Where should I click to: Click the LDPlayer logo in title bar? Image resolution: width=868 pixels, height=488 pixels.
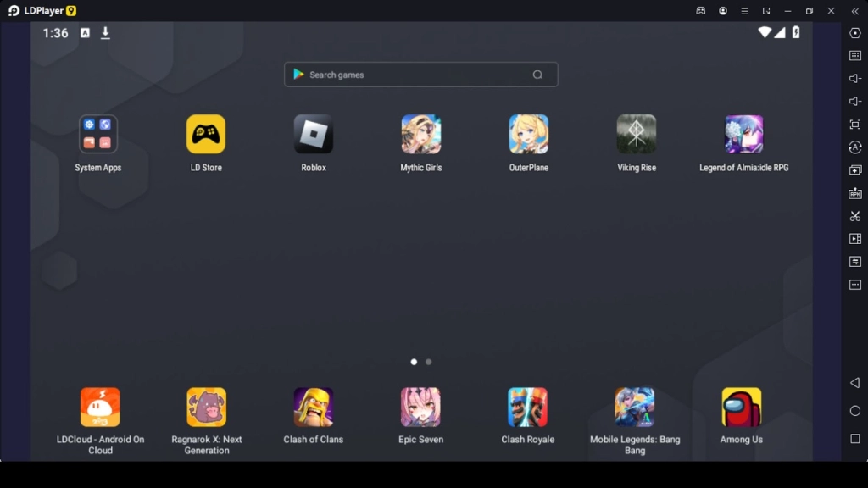pyautogui.click(x=14, y=10)
